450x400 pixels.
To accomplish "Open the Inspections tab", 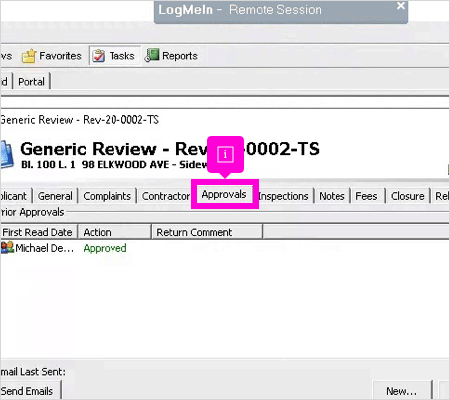I will (283, 196).
